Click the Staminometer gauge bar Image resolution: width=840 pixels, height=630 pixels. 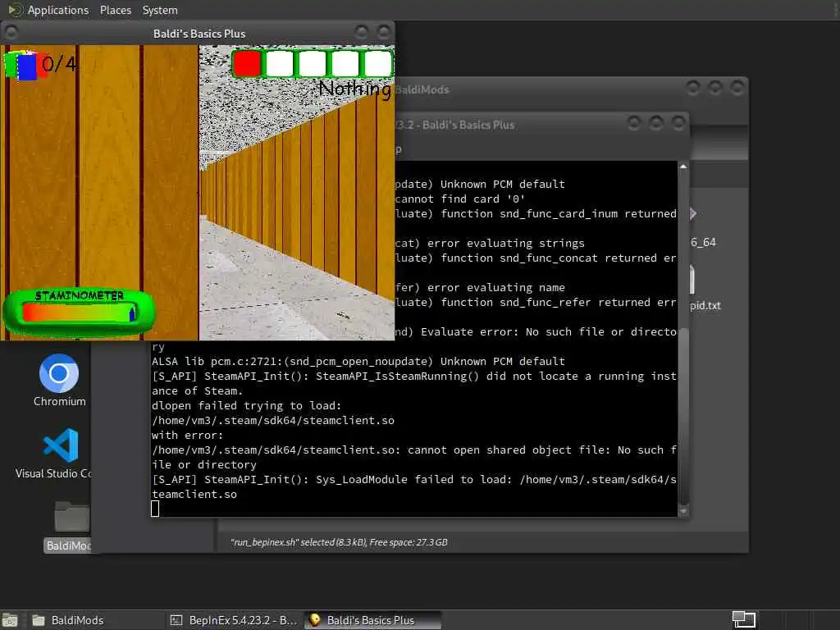point(79,313)
